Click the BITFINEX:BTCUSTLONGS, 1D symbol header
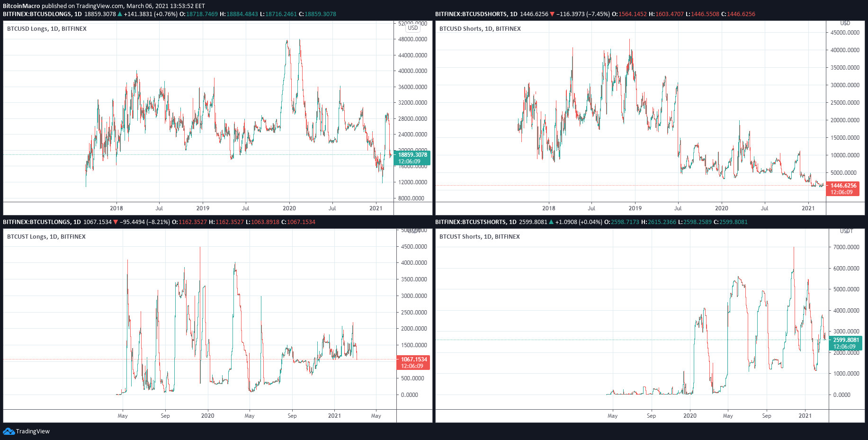The image size is (868, 440). 42,222
